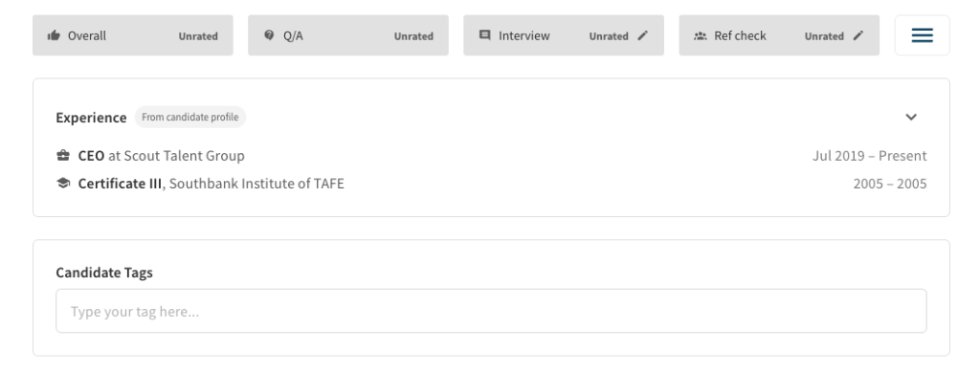Click the thumbs-up icon on Overall
This screenshot has width=980, height=373.
coord(54,35)
